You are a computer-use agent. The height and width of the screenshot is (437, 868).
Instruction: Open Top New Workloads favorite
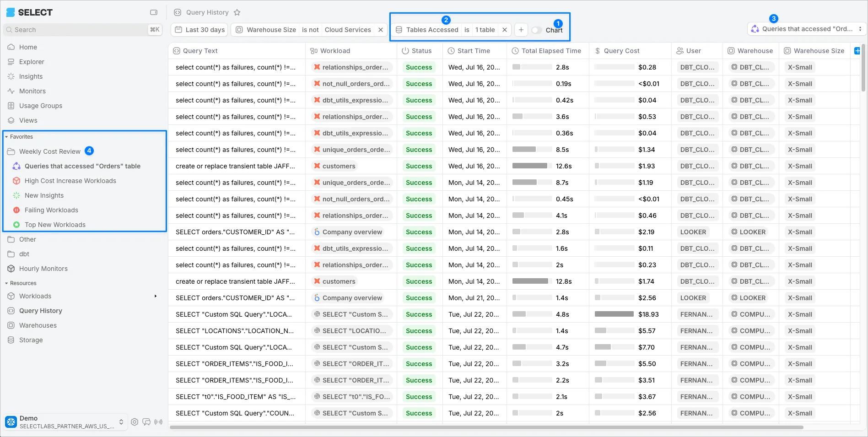point(55,225)
